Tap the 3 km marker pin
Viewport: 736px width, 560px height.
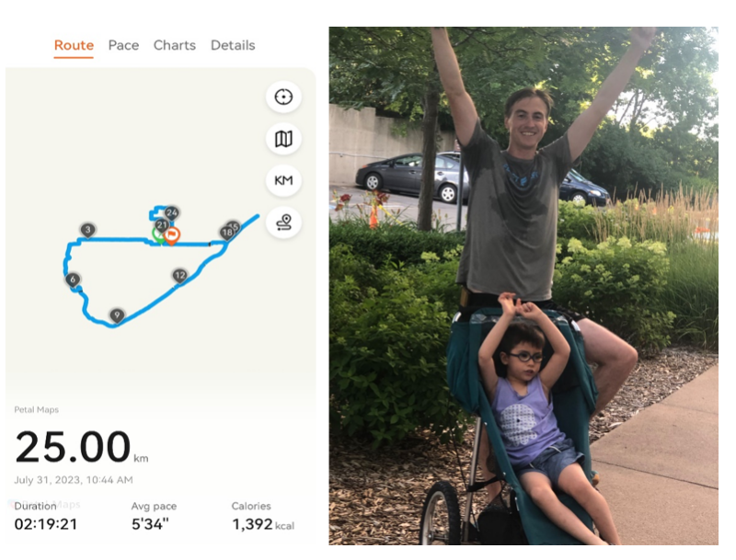pyautogui.click(x=87, y=230)
